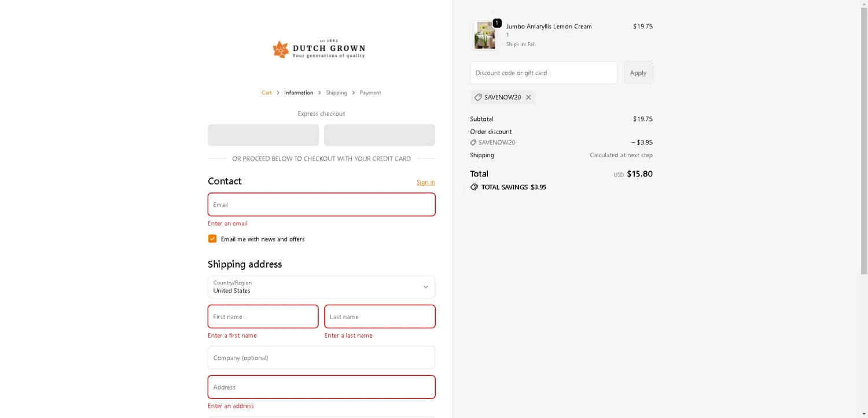The height and width of the screenshot is (418, 868).
Task: Click the Sign in link
Action: point(426,182)
